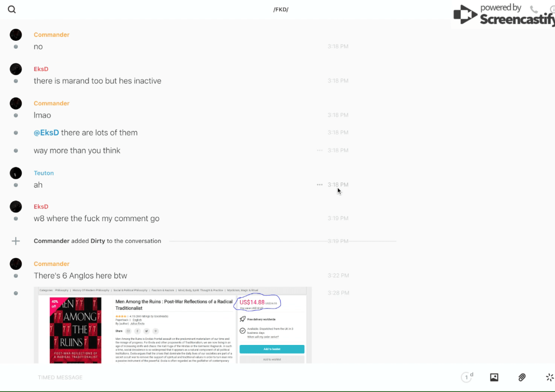Open options for 'way more than you think'
This screenshot has height=392, width=555.
320,150
